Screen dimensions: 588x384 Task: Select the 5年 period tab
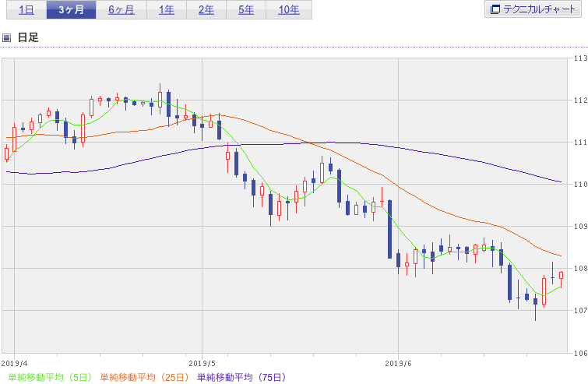click(x=246, y=10)
